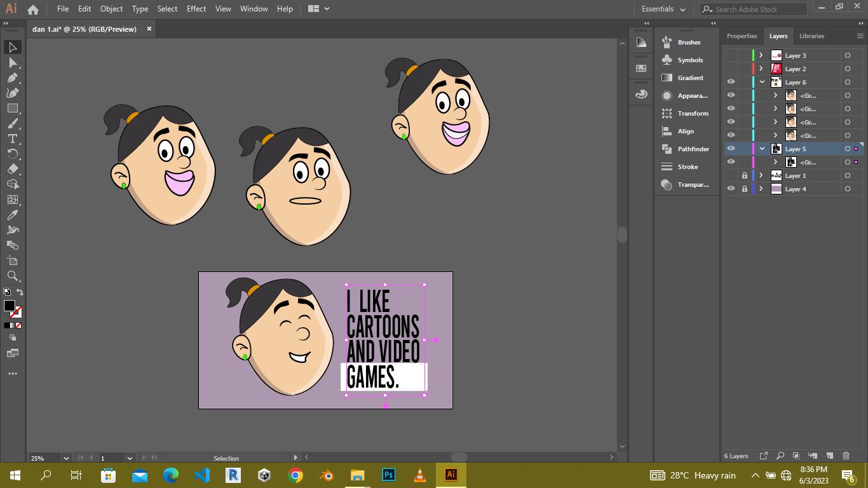
Task: Expand Layer 4 in Layers panel
Action: pos(761,189)
